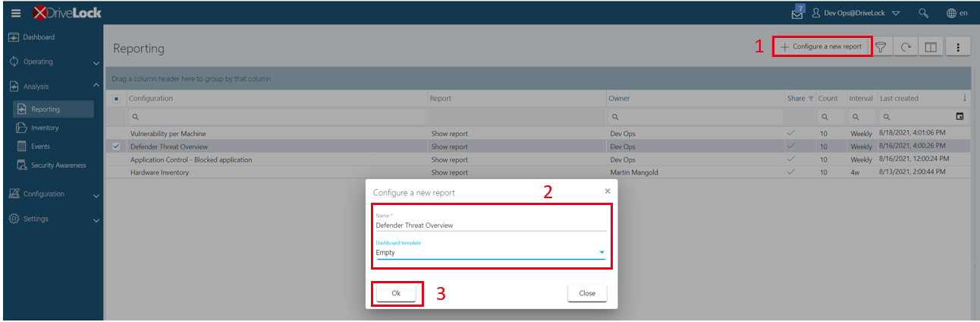Show report for Vulnerability per Machine

pyautogui.click(x=450, y=134)
